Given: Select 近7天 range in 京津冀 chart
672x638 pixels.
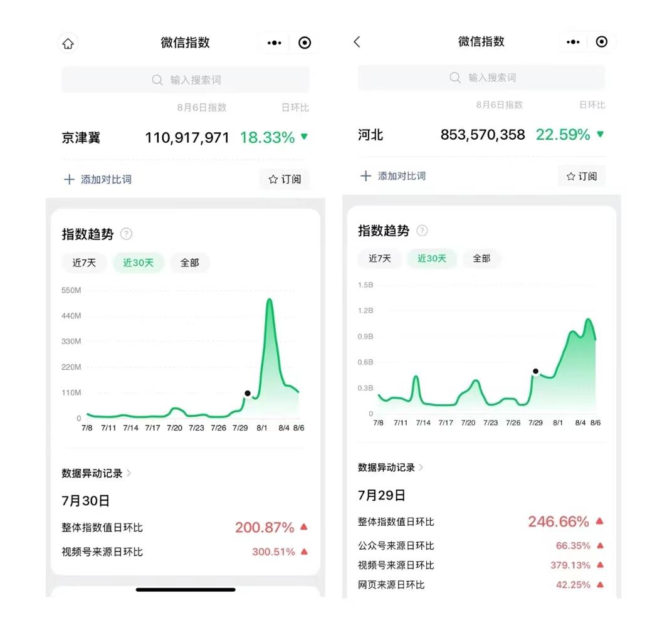Looking at the screenshot, I should click(84, 263).
